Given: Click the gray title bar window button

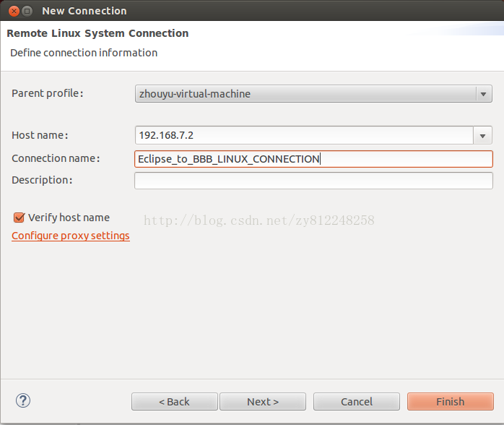Looking at the screenshot, I should click(x=27, y=11).
